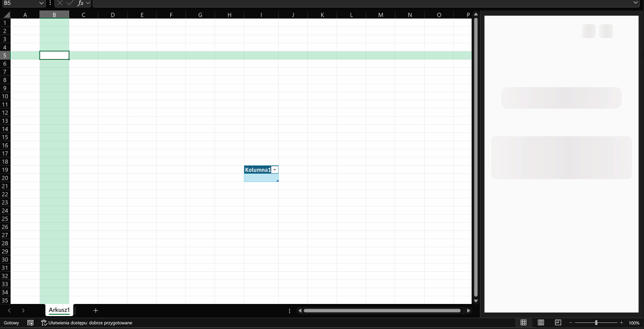Switch to Page Layout view icon
Image resolution: width=644 pixels, height=329 pixels.
pos(541,323)
